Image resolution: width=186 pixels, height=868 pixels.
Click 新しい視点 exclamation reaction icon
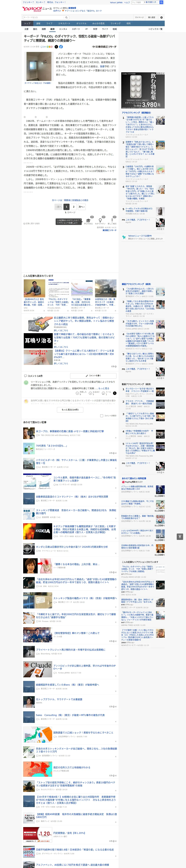[x=112, y=220]
